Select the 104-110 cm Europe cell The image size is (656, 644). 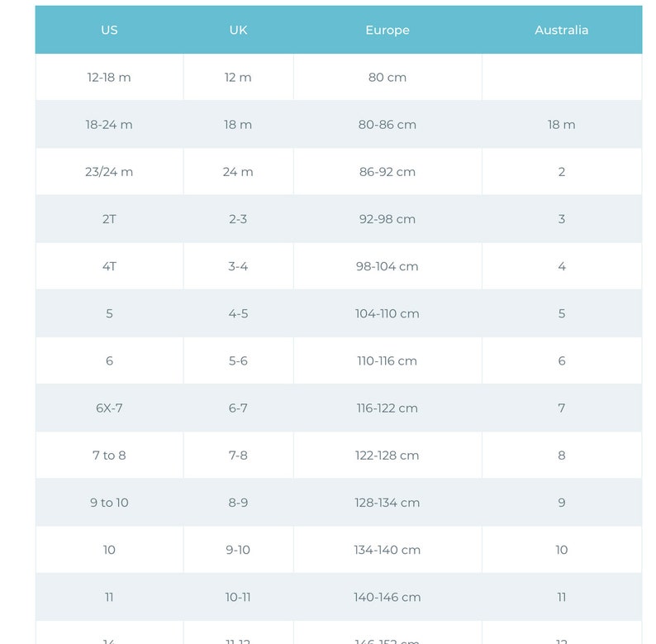coord(387,313)
